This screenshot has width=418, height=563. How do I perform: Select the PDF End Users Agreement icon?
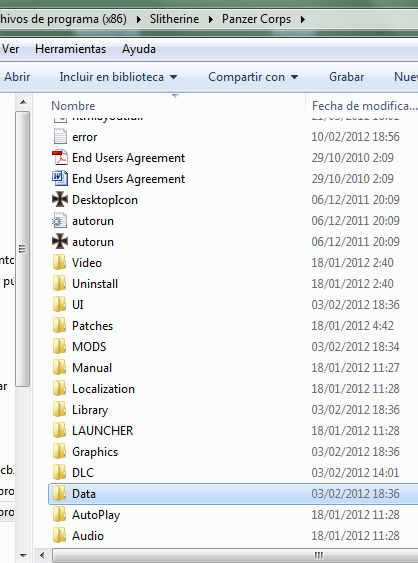click(60, 158)
